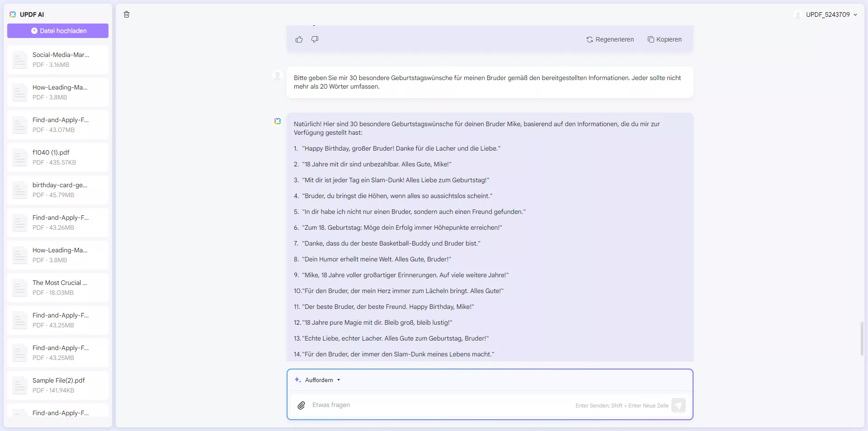Open the f1040 (1).pdf file
The height and width of the screenshot is (431, 868).
[x=58, y=157]
